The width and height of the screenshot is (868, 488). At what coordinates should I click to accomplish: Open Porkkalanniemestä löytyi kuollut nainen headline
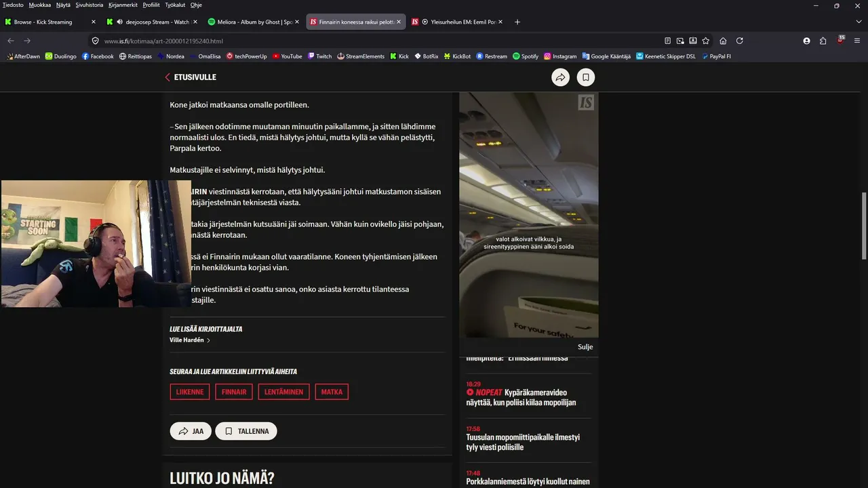pos(528,482)
